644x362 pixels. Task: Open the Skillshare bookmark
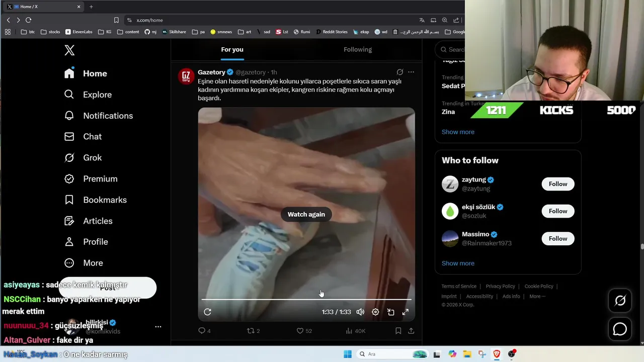click(x=174, y=32)
